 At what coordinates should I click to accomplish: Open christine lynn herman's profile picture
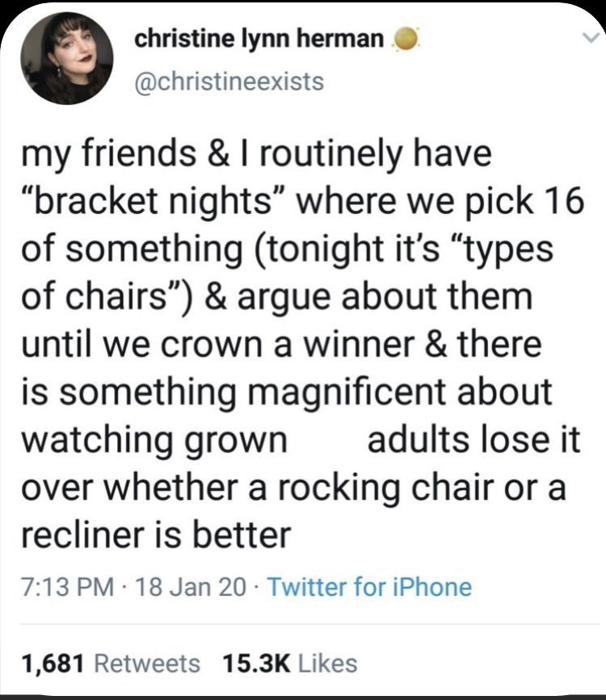point(66,59)
